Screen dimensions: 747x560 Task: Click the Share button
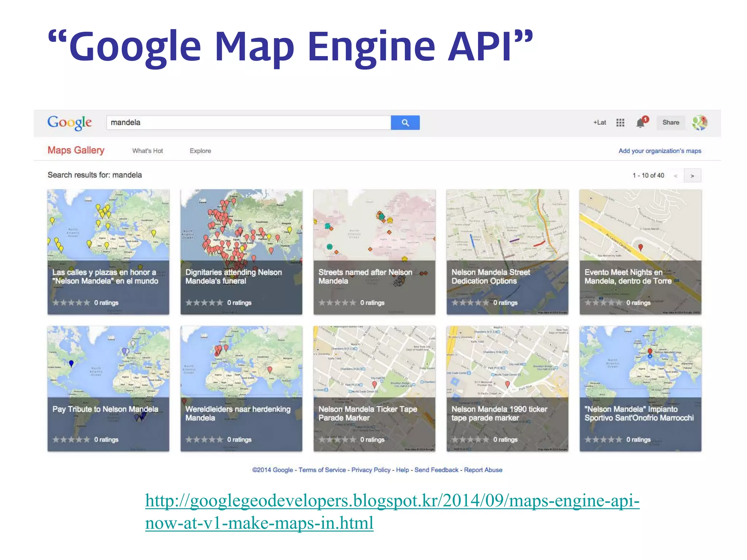(x=670, y=122)
